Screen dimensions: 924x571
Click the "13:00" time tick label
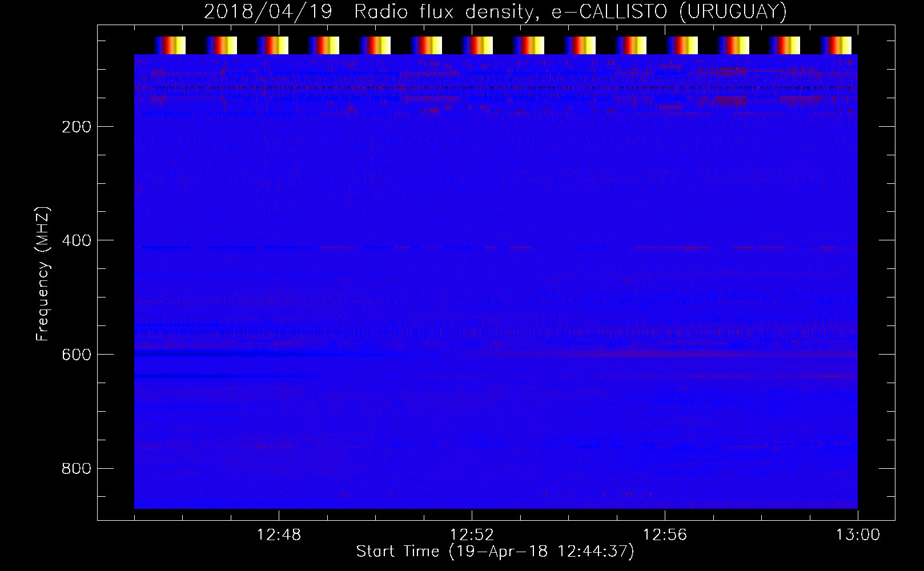pos(858,535)
